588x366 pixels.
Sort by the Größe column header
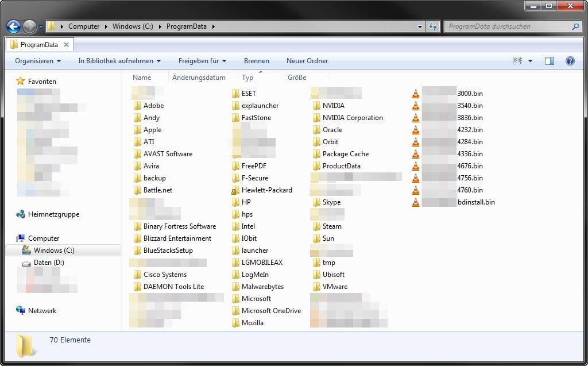coord(297,78)
